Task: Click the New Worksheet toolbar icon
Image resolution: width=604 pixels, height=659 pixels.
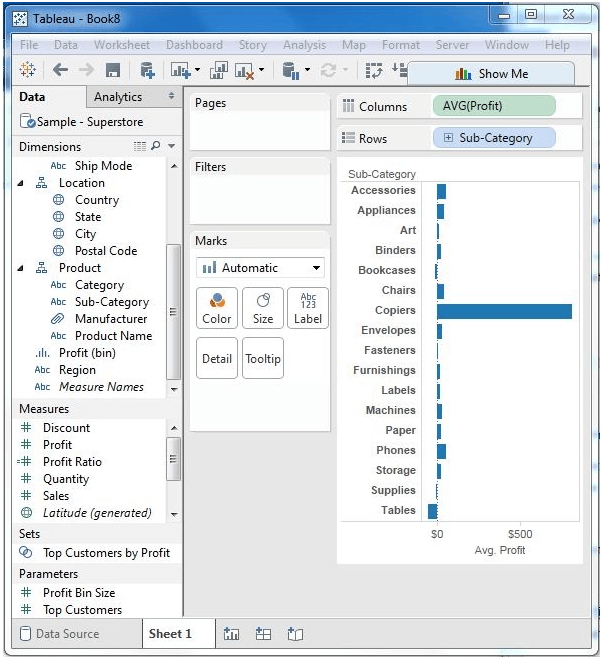Action: click(180, 70)
